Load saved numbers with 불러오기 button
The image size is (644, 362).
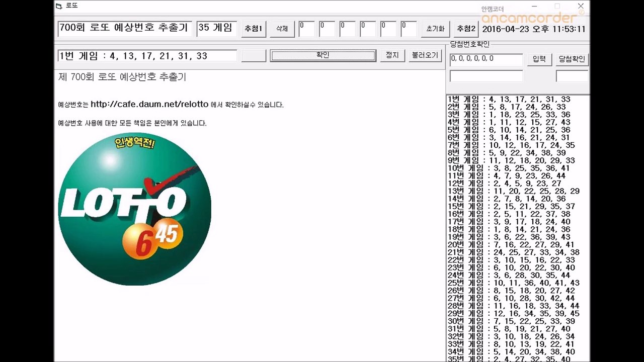pyautogui.click(x=425, y=55)
